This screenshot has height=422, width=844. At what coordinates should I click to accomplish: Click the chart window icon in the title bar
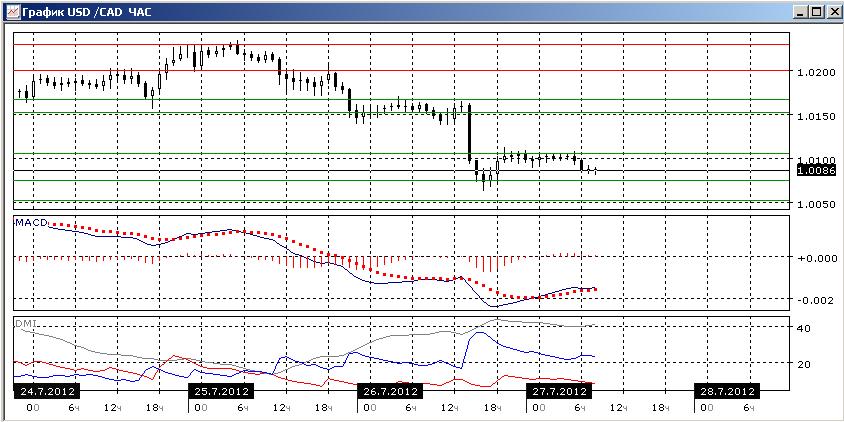pyautogui.click(x=12, y=11)
